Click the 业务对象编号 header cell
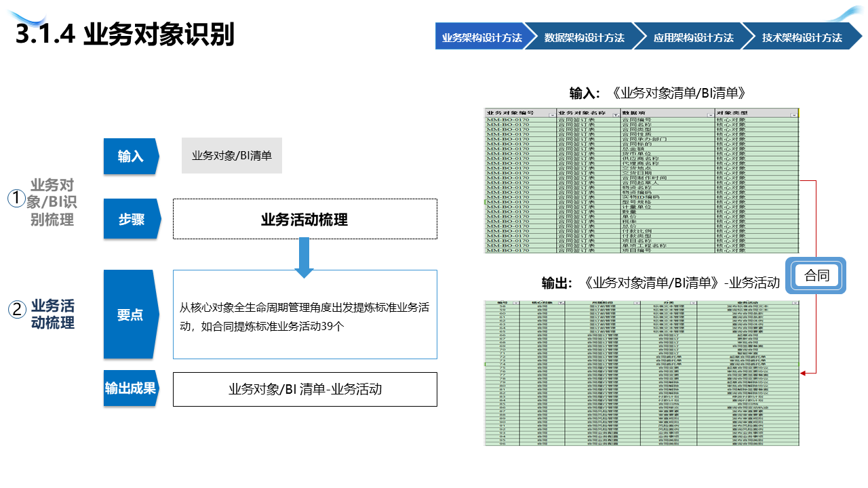868x488 pixels. coord(520,113)
